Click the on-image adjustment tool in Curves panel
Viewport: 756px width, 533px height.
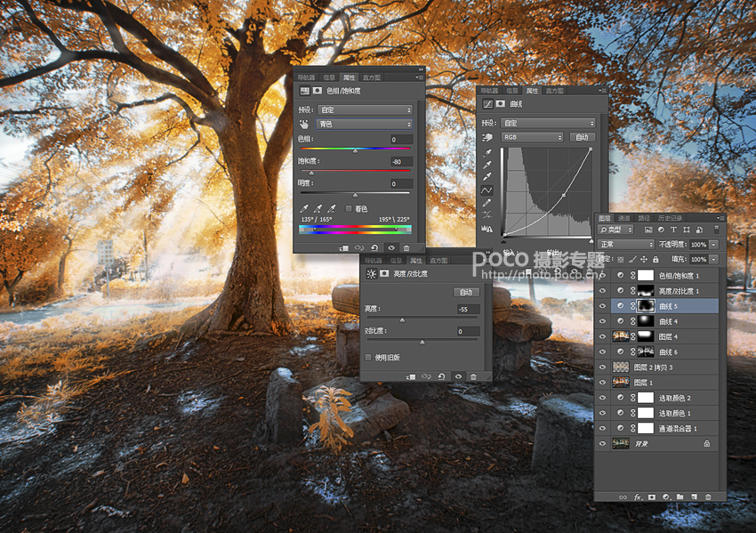click(487, 137)
